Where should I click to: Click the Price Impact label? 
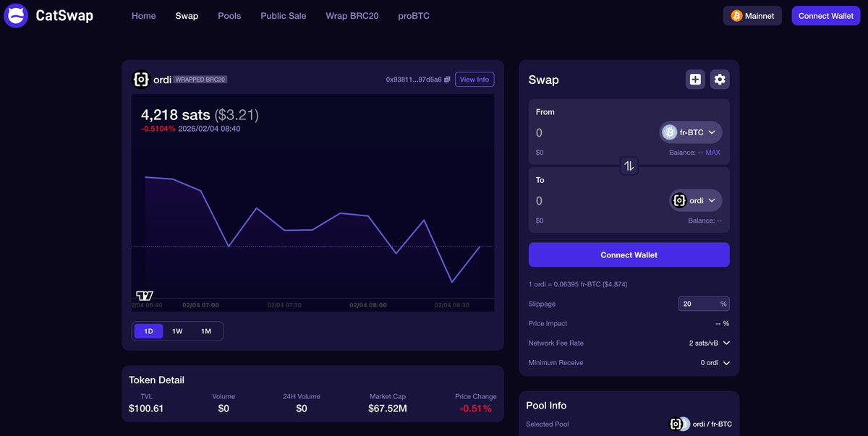click(x=548, y=323)
